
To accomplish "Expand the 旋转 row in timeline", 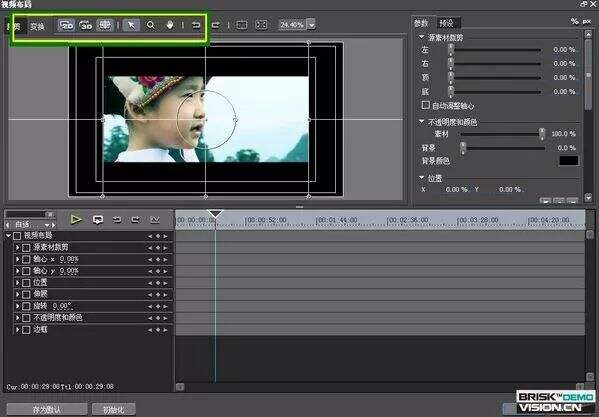I will pyautogui.click(x=17, y=306).
